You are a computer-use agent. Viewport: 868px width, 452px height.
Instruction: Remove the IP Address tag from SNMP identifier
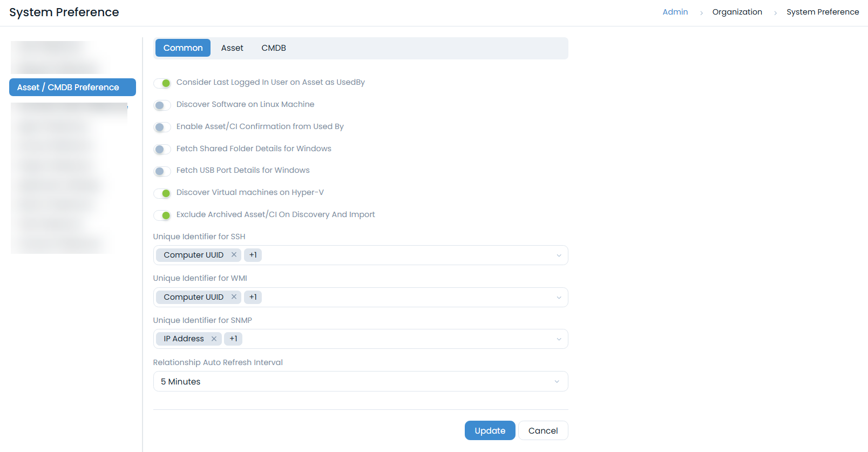(x=214, y=339)
